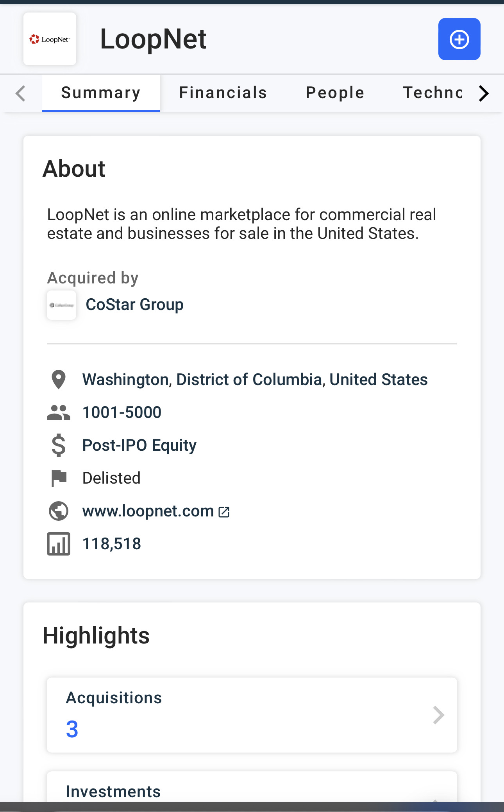Click the rank bar chart icon
This screenshot has width=504, height=812.
click(x=59, y=544)
